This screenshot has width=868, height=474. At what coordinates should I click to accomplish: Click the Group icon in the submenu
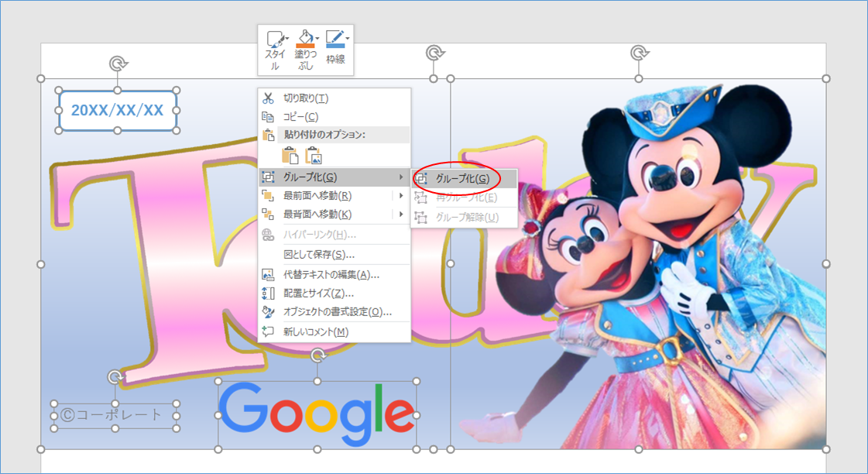[x=421, y=179]
